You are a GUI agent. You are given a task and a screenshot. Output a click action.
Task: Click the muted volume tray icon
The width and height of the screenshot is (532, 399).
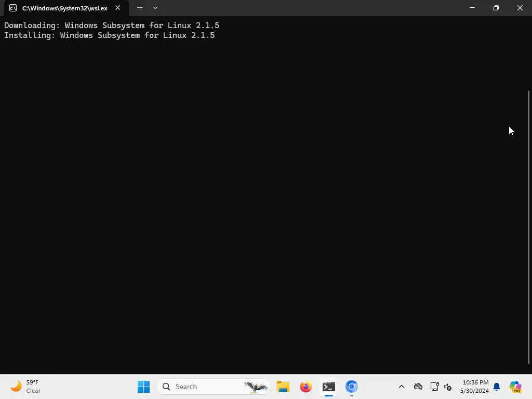pyautogui.click(x=447, y=387)
